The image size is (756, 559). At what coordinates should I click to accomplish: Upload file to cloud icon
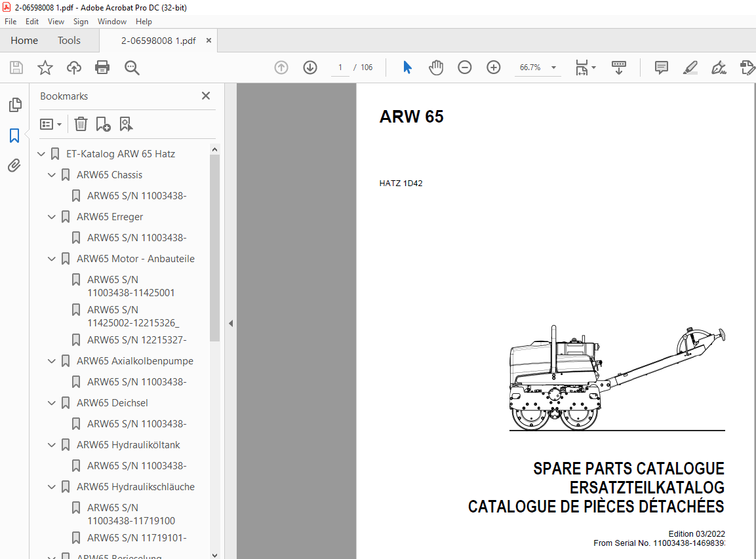click(x=74, y=67)
